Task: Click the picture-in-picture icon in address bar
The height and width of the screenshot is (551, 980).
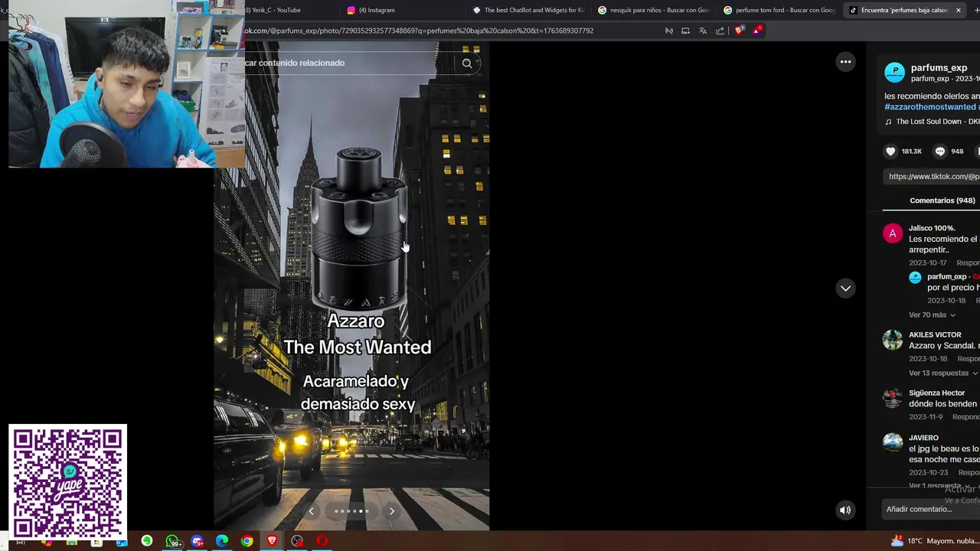Action: (x=685, y=31)
